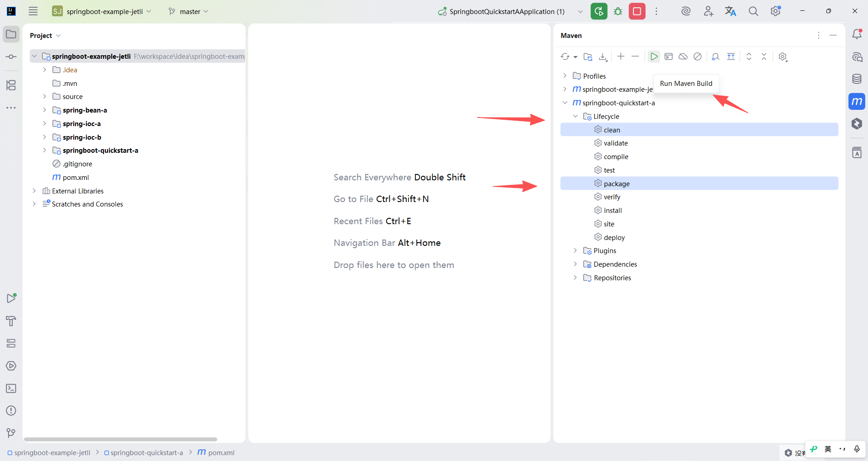Toggle IME punctuation mode indicator
The image size is (868, 461).
[x=842, y=449]
